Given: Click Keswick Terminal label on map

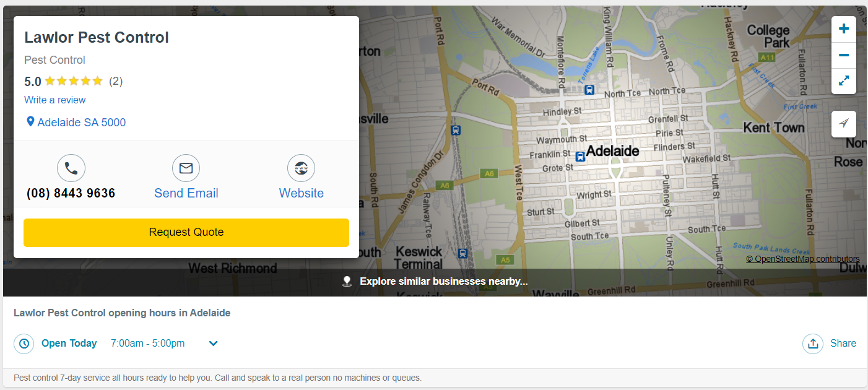Looking at the screenshot, I should click(x=419, y=258).
